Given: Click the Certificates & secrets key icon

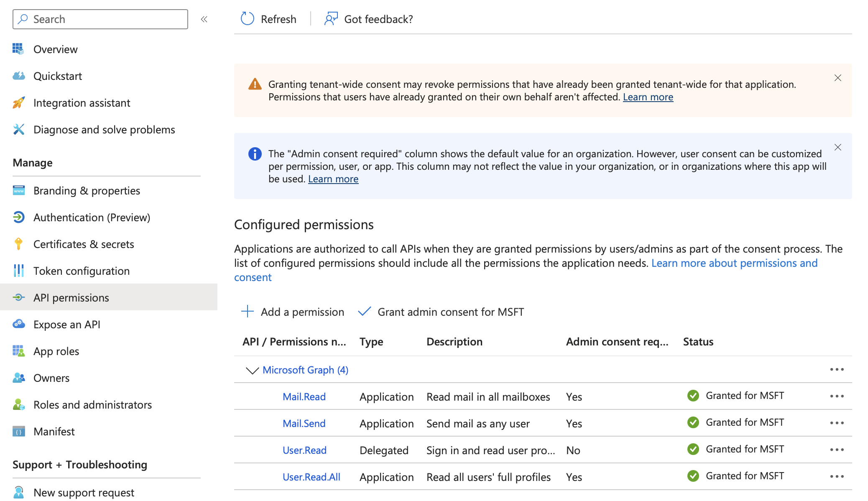Looking at the screenshot, I should [18, 244].
